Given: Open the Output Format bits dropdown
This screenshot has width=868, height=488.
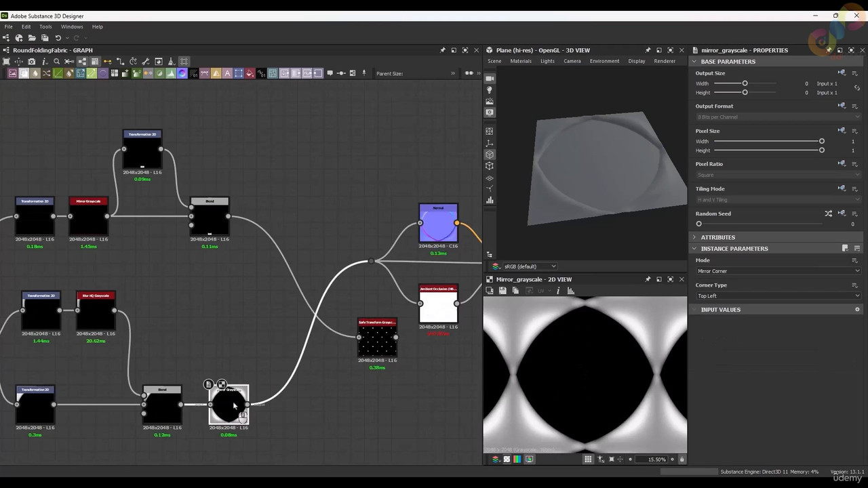Looking at the screenshot, I should click(778, 117).
